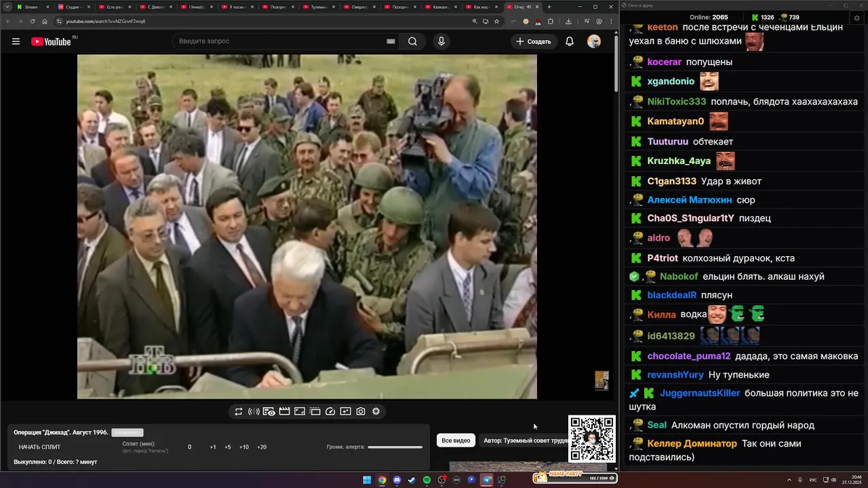
Task: Adjust the 'Громк. алерта' volume slider
Action: click(395, 447)
